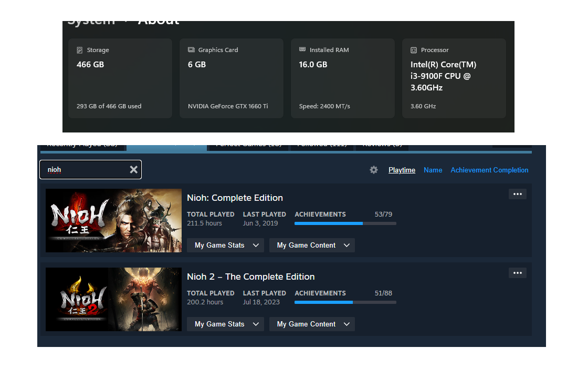Screen dimensions: 588x368
Task: Click the text 3.60 GHz under Processor
Action: pyautogui.click(x=423, y=106)
